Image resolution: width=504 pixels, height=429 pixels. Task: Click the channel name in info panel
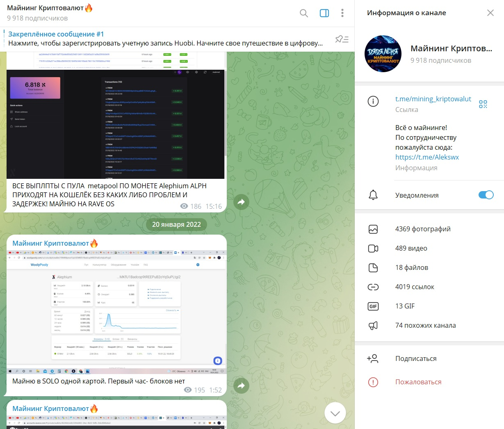click(452, 48)
